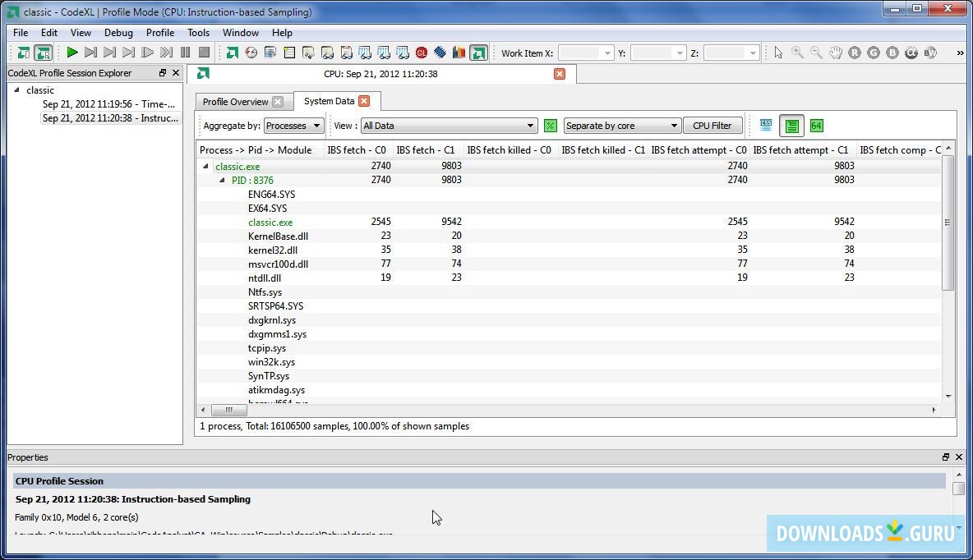This screenshot has width=973, height=560.
Task: Open the View All Data dropdown
Action: (449, 126)
